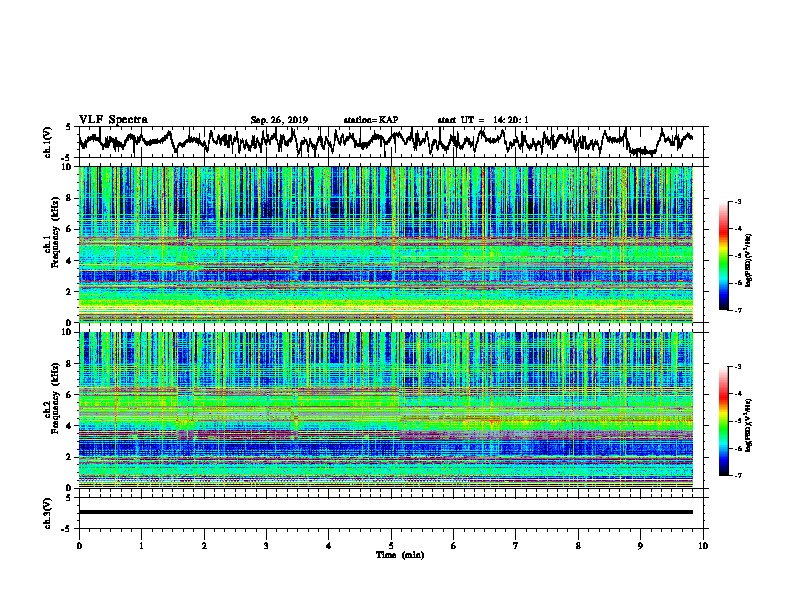Click time axis tick label "9"
792x612 pixels.
pos(640,546)
